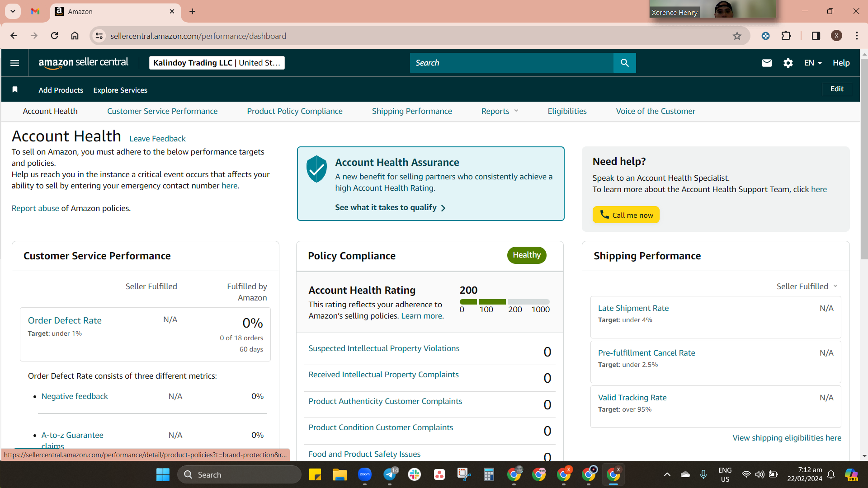Click the bookmark flag icon
868x488 pixels.
[x=15, y=89]
